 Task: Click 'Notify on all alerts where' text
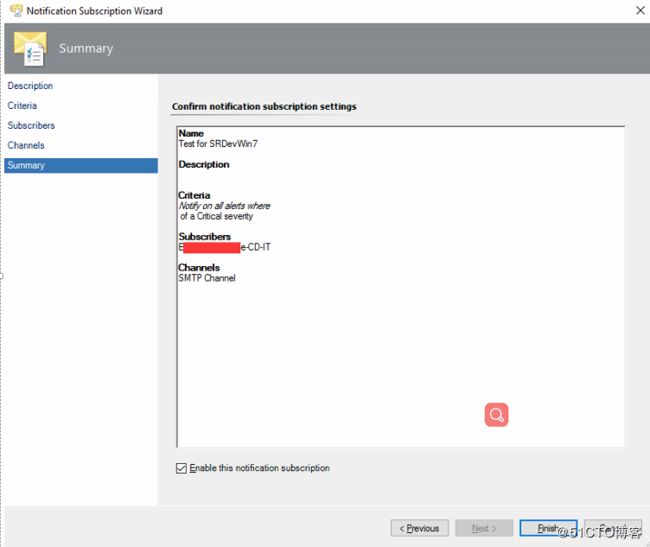224,206
